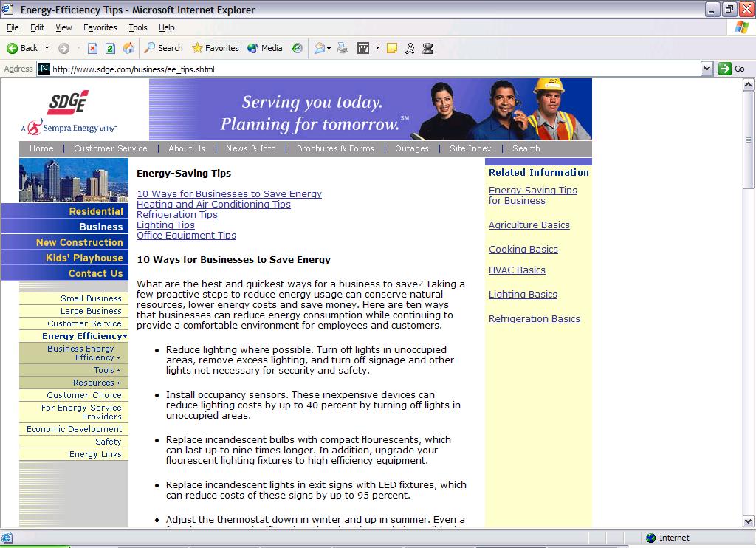Expand the address bar URL dropdown
This screenshot has height=548, width=756.
pos(707,69)
